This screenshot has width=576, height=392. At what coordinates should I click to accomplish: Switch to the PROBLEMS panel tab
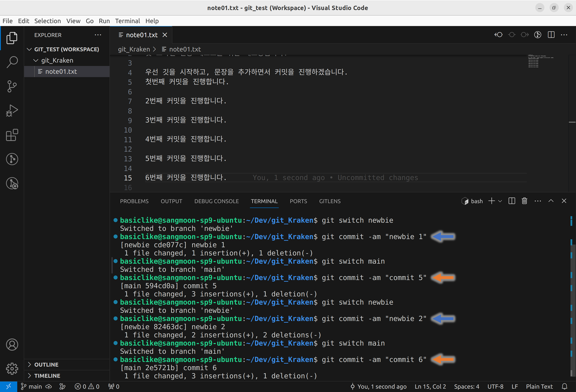coord(134,201)
